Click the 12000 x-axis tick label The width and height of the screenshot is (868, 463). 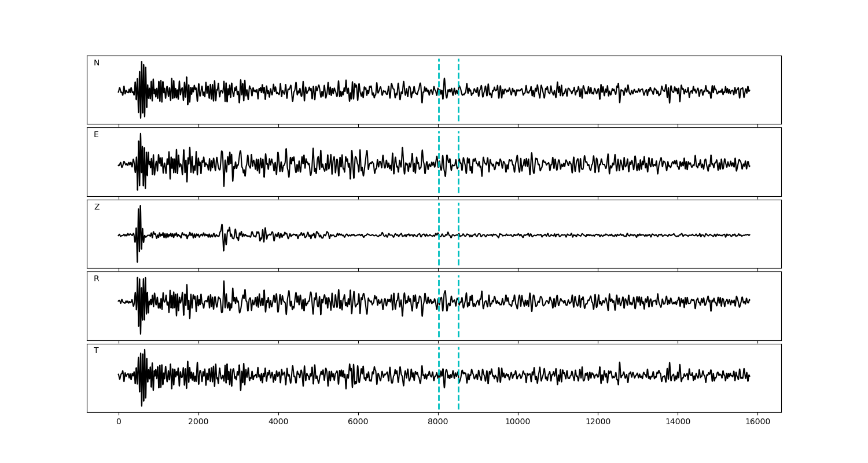point(598,422)
